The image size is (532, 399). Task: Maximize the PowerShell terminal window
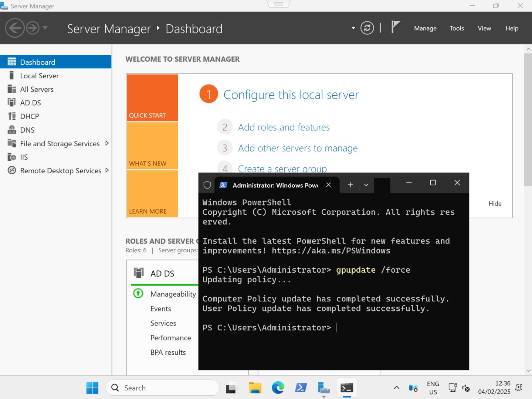(x=433, y=183)
